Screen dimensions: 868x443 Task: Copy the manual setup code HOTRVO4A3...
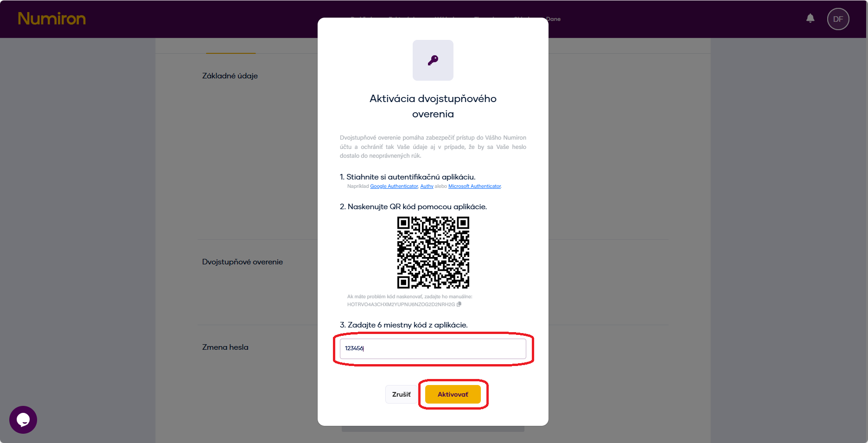pos(400,304)
